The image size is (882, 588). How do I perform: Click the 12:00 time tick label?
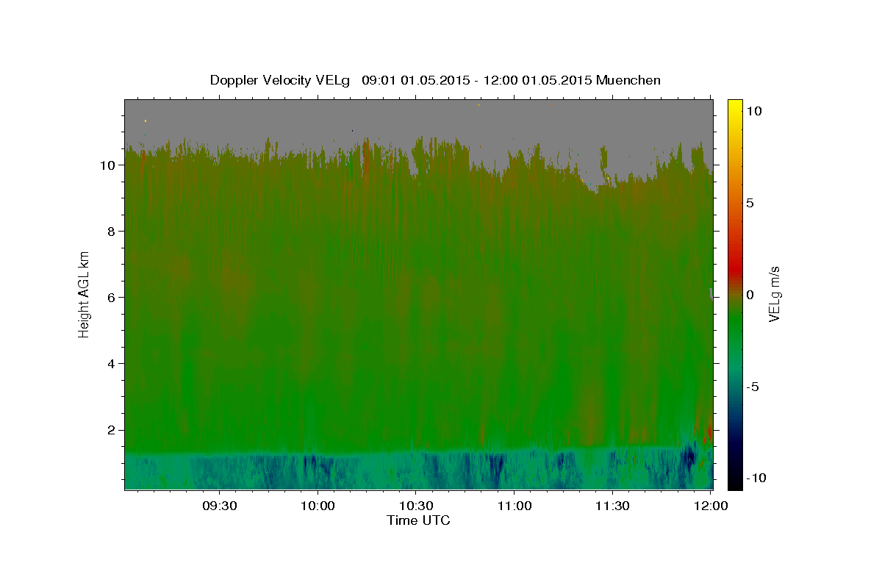[711, 506]
